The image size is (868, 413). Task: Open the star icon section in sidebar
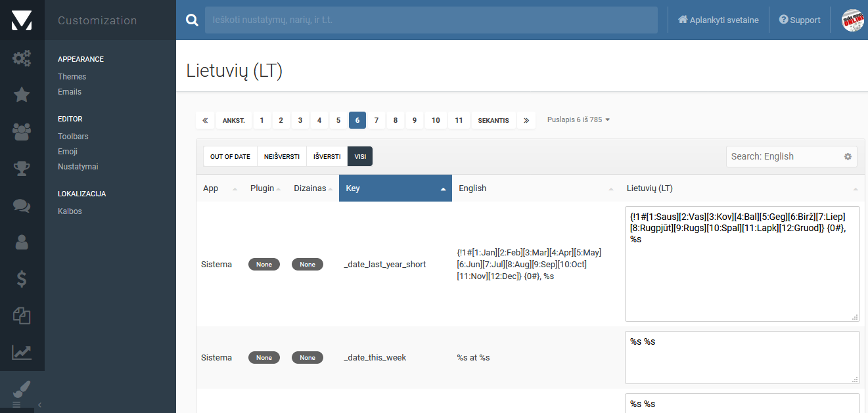(x=22, y=95)
